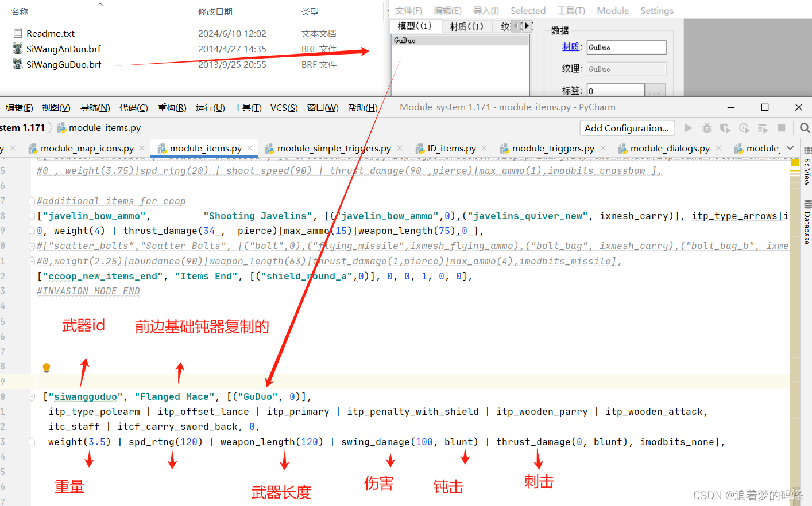Click fold marker at scatter_bolts comment line
This screenshot has width=812, height=506.
[x=32, y=246]
